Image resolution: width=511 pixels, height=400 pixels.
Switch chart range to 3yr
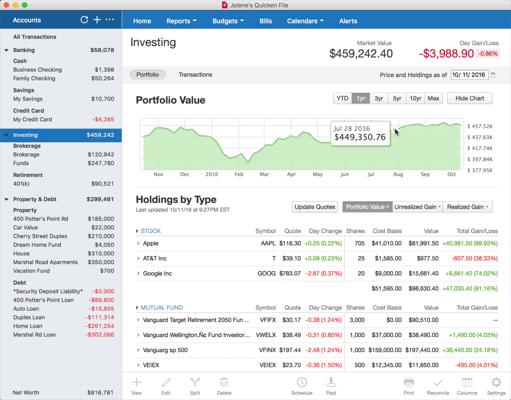pos(379,98)
